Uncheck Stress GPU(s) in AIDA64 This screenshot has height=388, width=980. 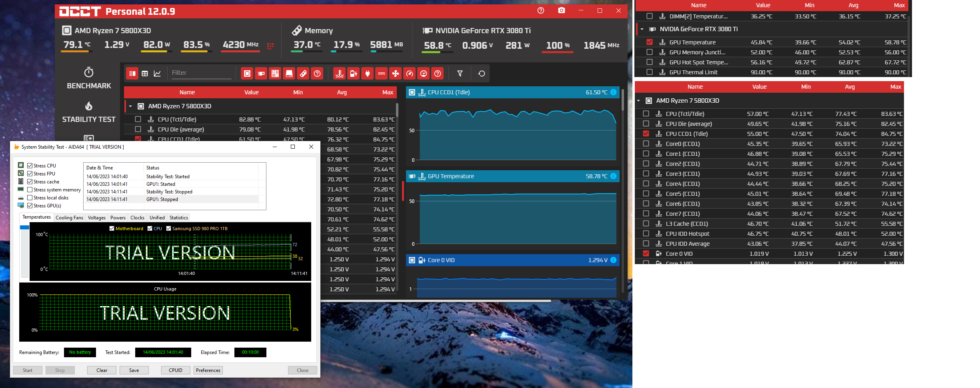click(x=30, y=205)
